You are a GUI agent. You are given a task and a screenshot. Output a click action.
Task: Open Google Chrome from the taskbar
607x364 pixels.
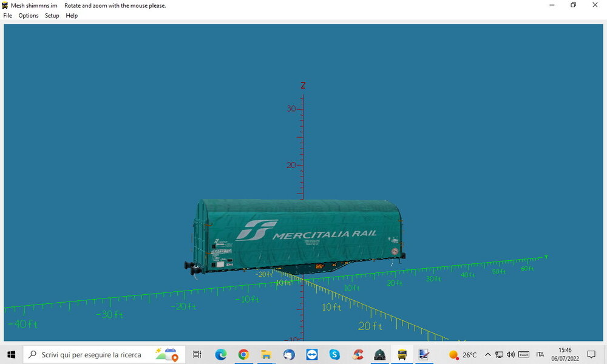click(243, 354)
